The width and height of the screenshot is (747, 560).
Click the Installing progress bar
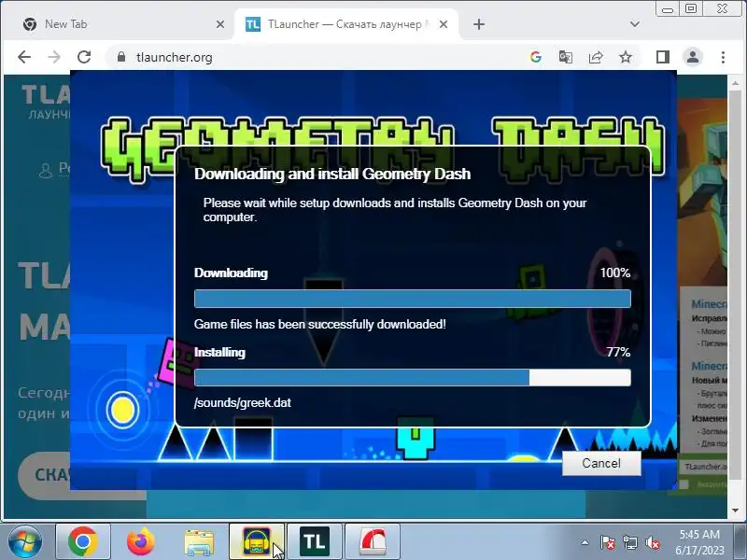[x=413, y=378]
